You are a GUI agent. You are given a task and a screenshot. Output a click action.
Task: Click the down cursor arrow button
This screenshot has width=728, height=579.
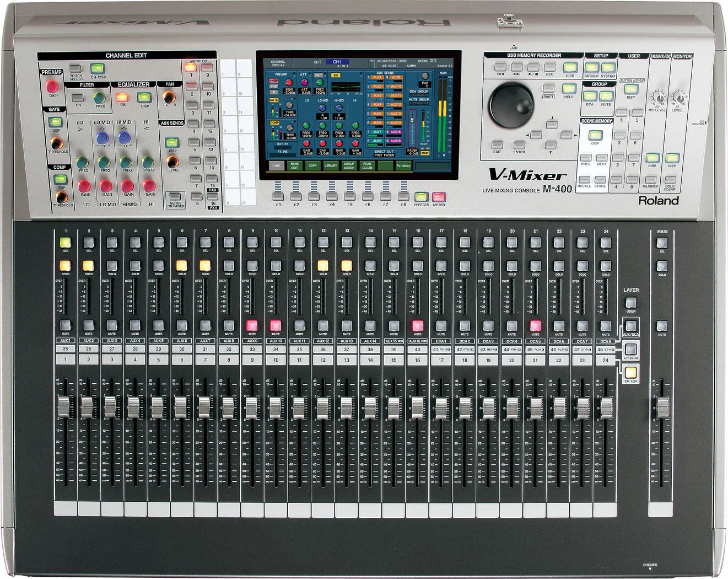(551, 146)
